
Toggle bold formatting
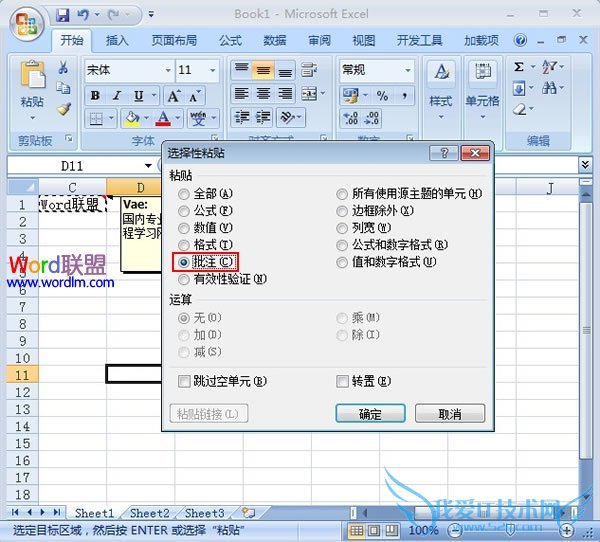[95, 96]
